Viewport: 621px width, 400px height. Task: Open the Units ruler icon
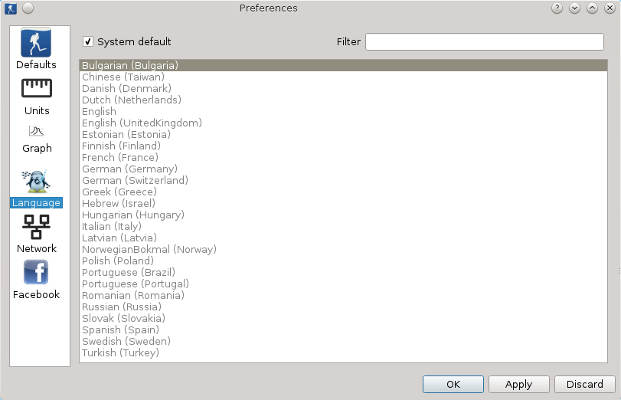coord(36,88)
